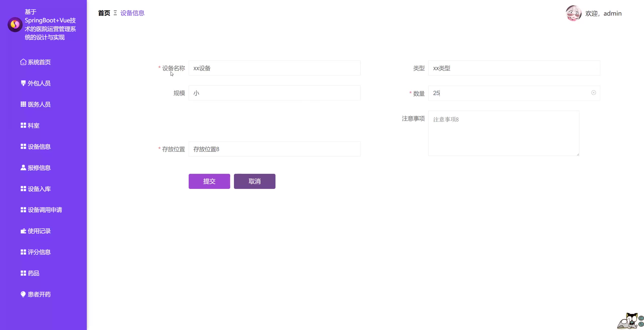
Task: Click into the 设备名称 input field
Action: point(274,68)
